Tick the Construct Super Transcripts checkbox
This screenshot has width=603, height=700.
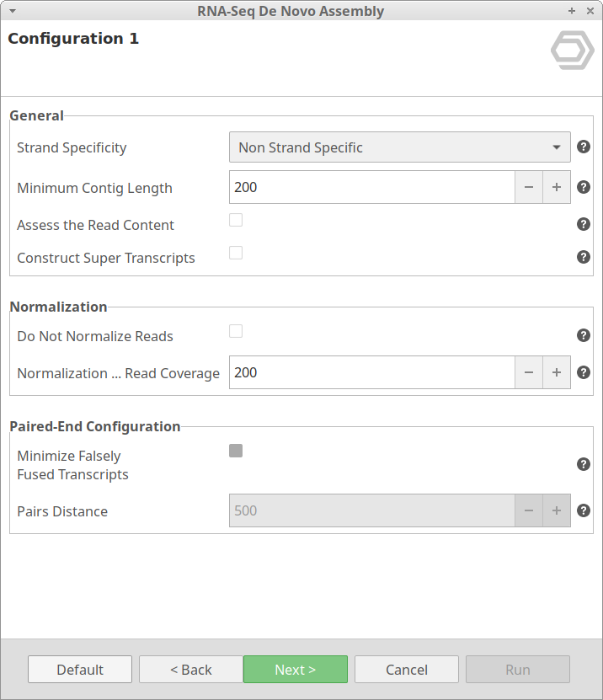click(x=236, y=253)
